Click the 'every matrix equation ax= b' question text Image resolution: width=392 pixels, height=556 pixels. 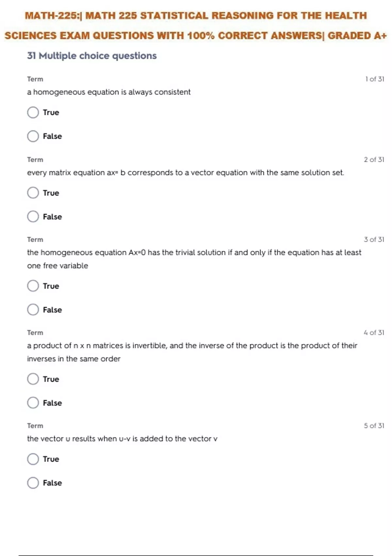pos(185,173)
